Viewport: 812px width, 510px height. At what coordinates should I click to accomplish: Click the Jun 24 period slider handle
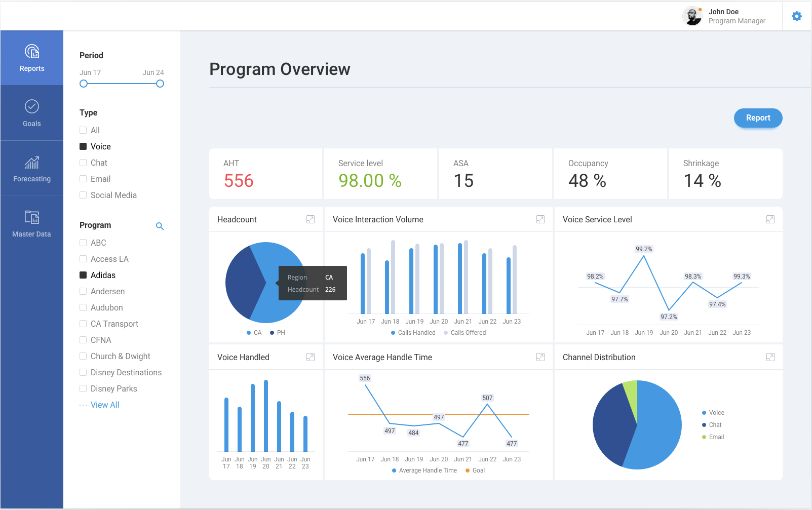point(160,84)
